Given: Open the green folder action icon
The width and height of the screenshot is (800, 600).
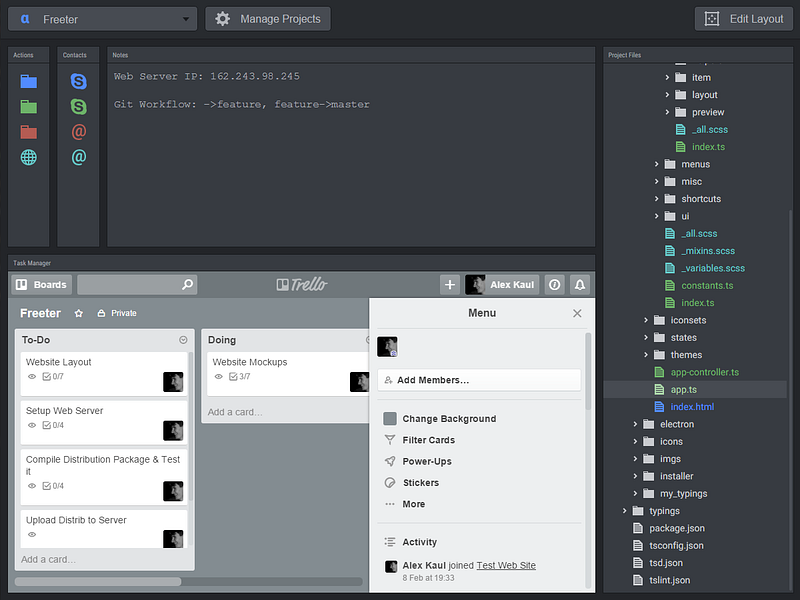Looking at the screenshot, I should click(29, 107).
